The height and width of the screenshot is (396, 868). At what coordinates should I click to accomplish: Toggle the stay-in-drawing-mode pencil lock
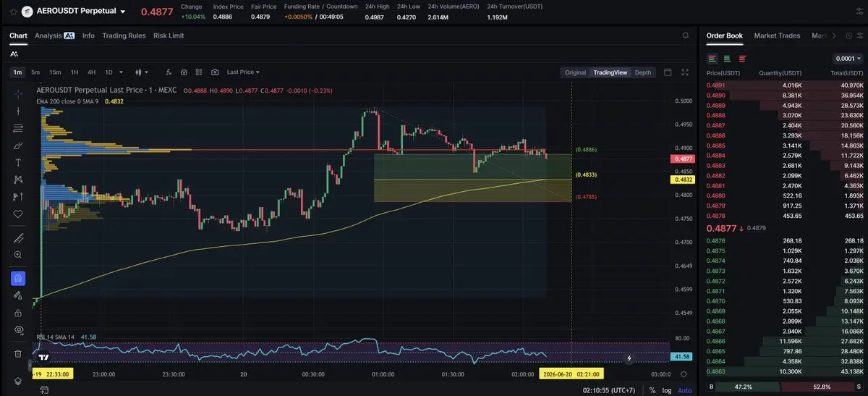click(18, 295)
